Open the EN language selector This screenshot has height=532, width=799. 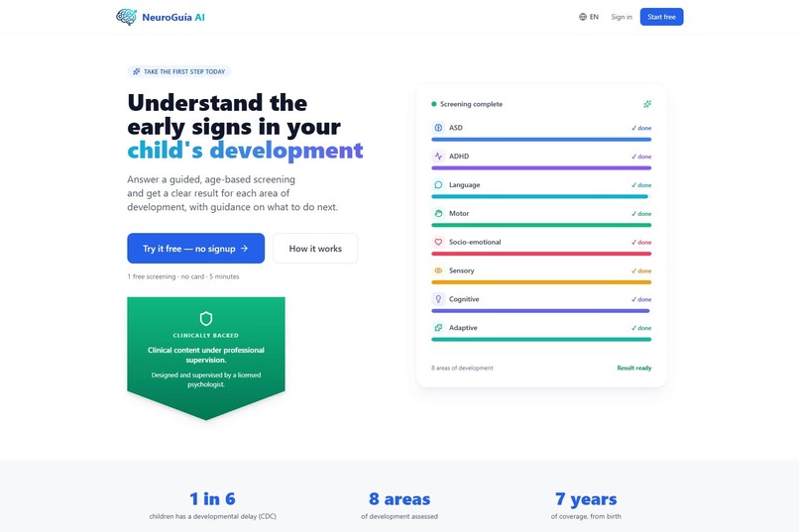[x=589, y=17]
